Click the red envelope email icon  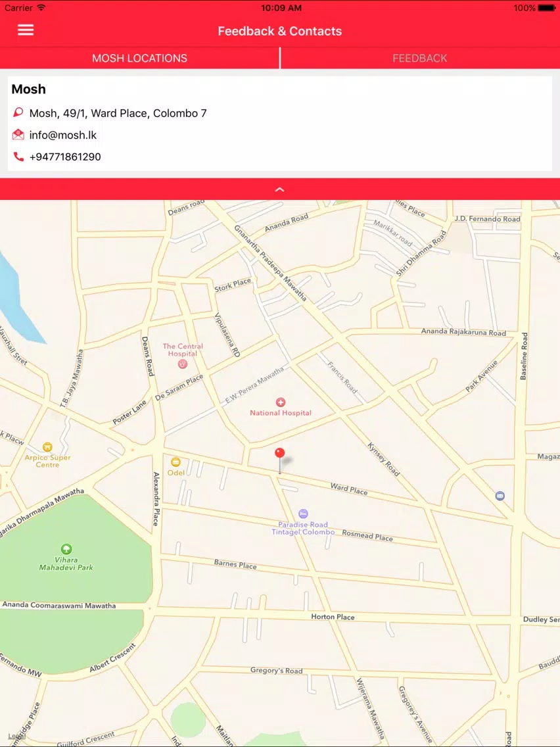(18, 135)
